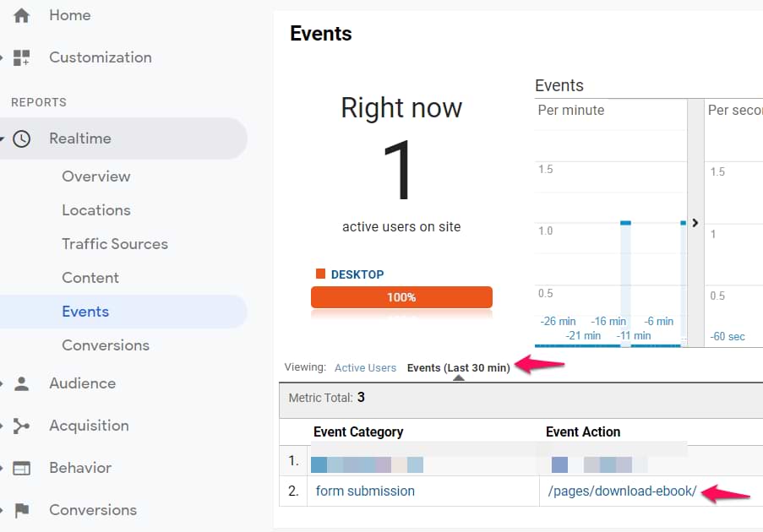The image size is (763, 532).
Task: Click the Conversions flag icon
Action: (x=22, y=510)
